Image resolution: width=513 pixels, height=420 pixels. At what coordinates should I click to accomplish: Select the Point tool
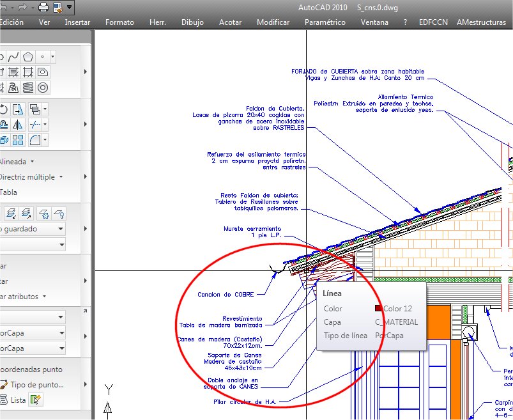tap(43, 57)
